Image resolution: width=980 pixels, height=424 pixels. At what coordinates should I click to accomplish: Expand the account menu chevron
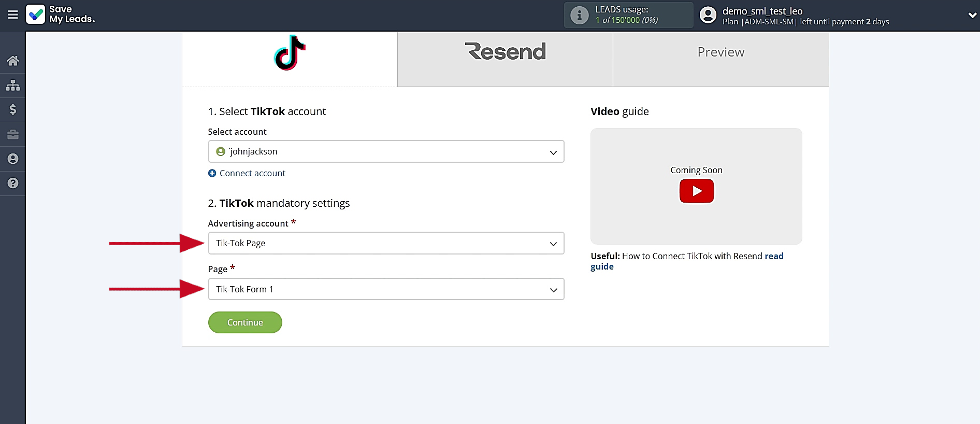click(972, 16)
